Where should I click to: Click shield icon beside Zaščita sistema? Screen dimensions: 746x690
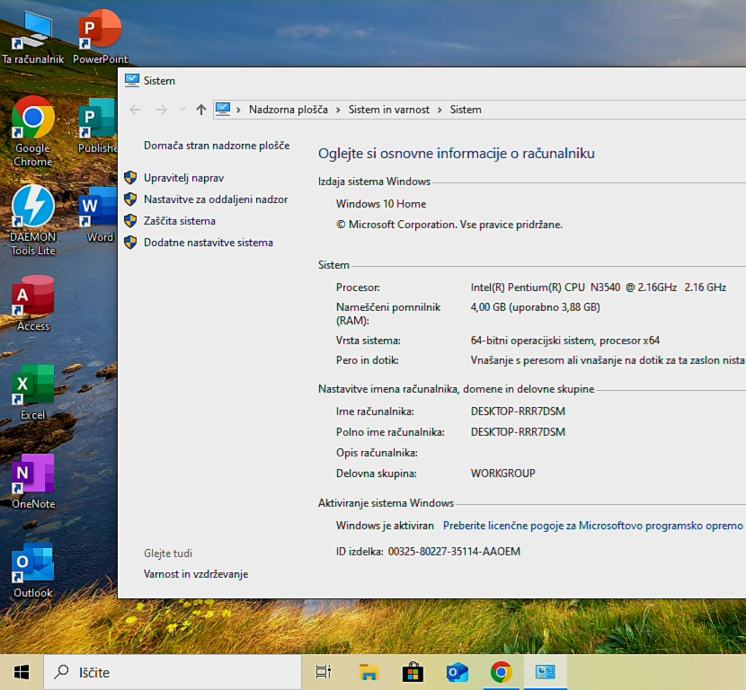pyautogui.click(x=130, y=221)
